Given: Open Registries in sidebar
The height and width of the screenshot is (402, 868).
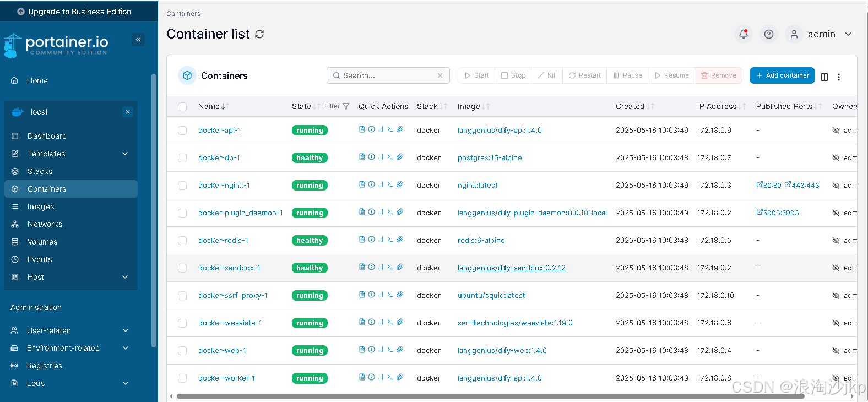Looking at the screenshot, I should 45,366.
